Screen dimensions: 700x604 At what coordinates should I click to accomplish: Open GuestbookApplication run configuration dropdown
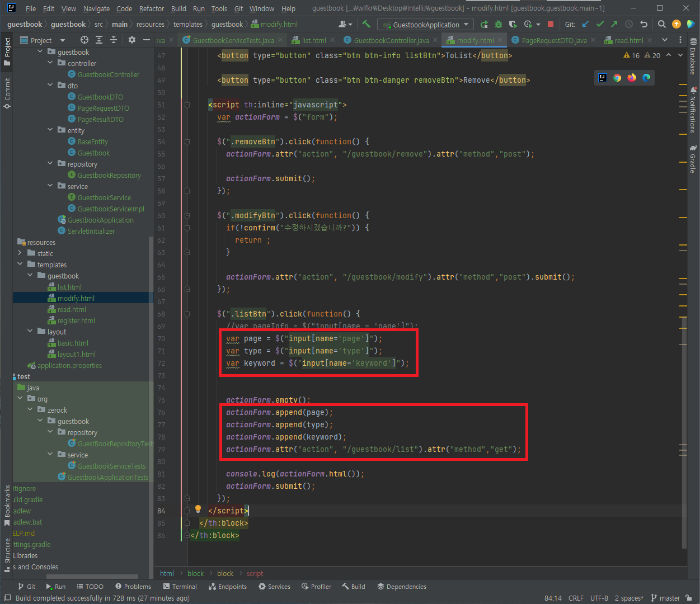426,24
